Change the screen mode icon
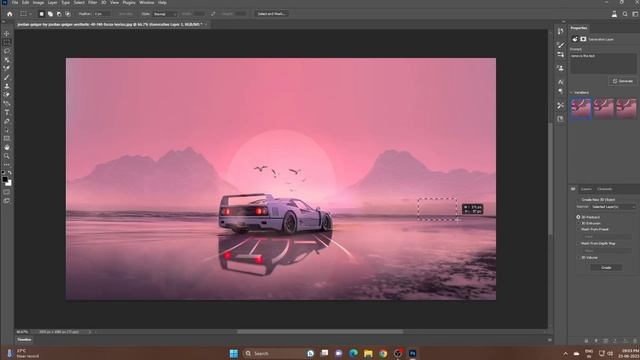 [x=7, y=201]
